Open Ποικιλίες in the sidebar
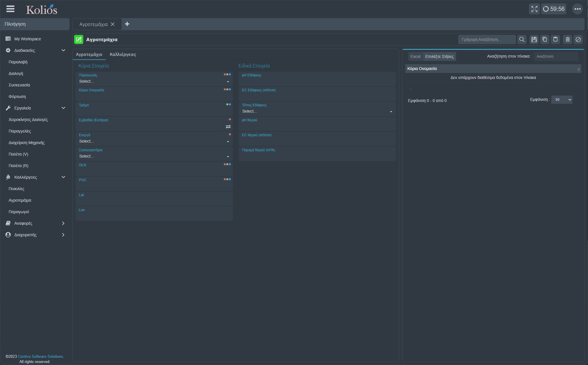The height and width of the screenshot is (365, 588). 16,189
